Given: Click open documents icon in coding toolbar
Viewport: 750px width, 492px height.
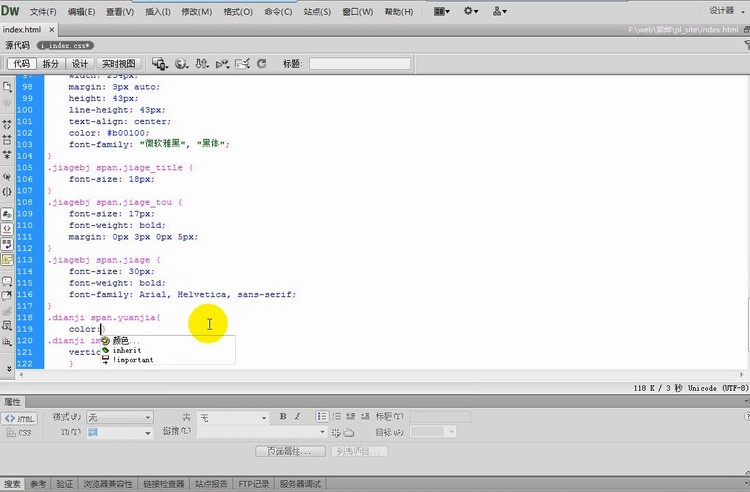Looking at the screenshot, I should tap(7, 87).
